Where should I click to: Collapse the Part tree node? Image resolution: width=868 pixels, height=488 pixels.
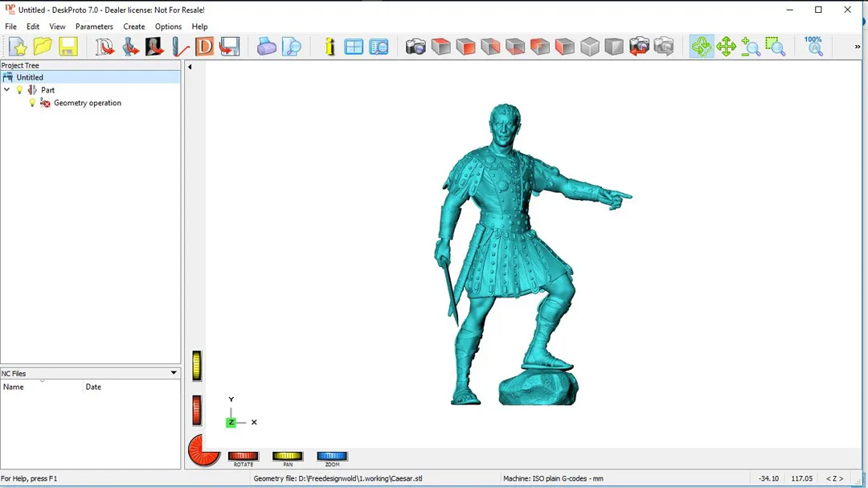6,90
